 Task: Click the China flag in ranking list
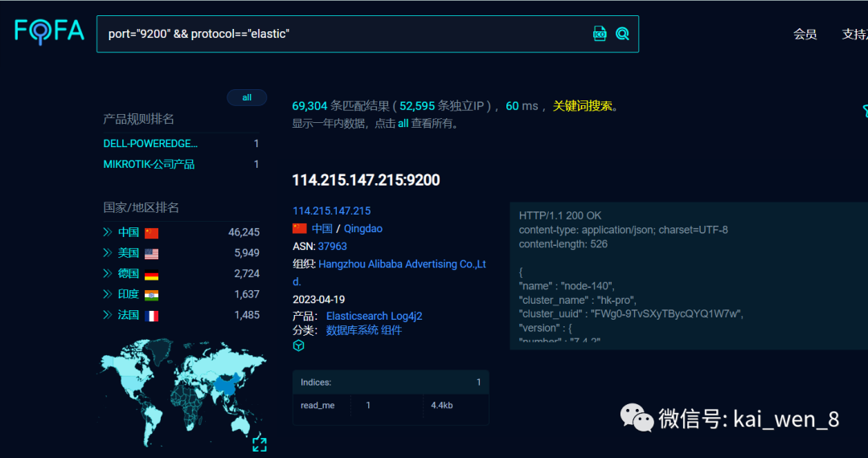click(152, 233)
